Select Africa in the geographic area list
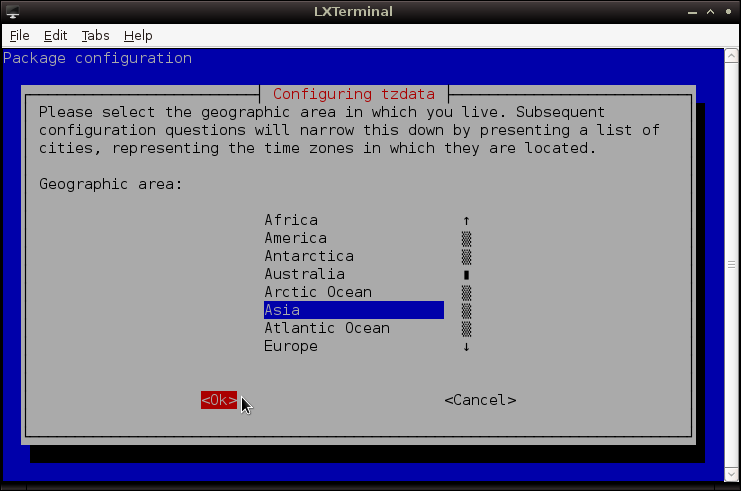 (291, 220)
